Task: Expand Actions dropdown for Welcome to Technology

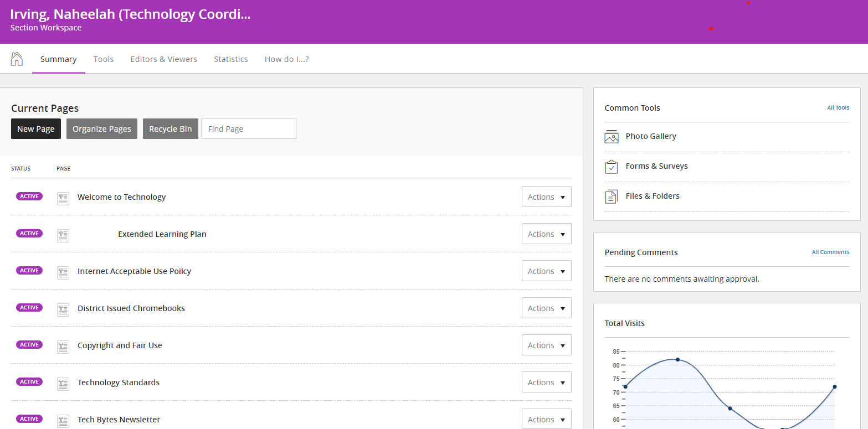Action: [546, 197]
